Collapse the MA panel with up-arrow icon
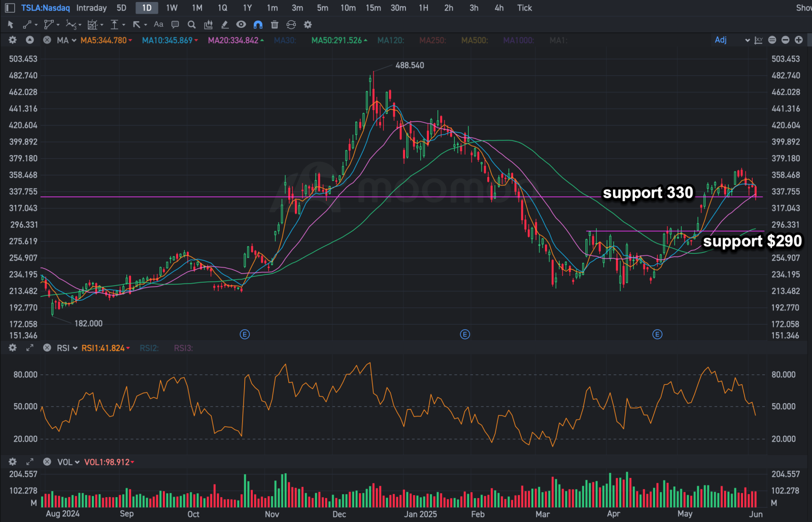The height and width of the screenshot is (522, 812). (x=30, y=40)
